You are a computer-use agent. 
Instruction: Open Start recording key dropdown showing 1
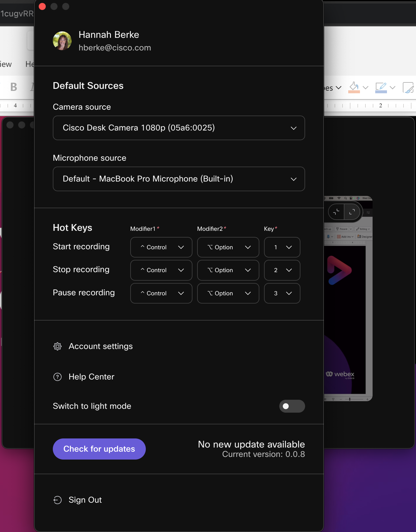pos(282,247)
